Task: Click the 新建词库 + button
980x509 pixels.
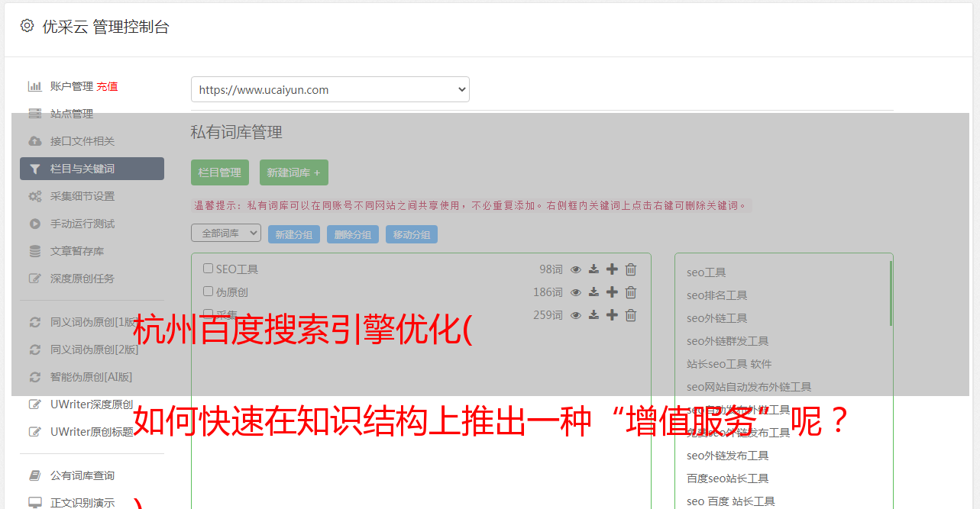Action: click(x=294, y=172)
